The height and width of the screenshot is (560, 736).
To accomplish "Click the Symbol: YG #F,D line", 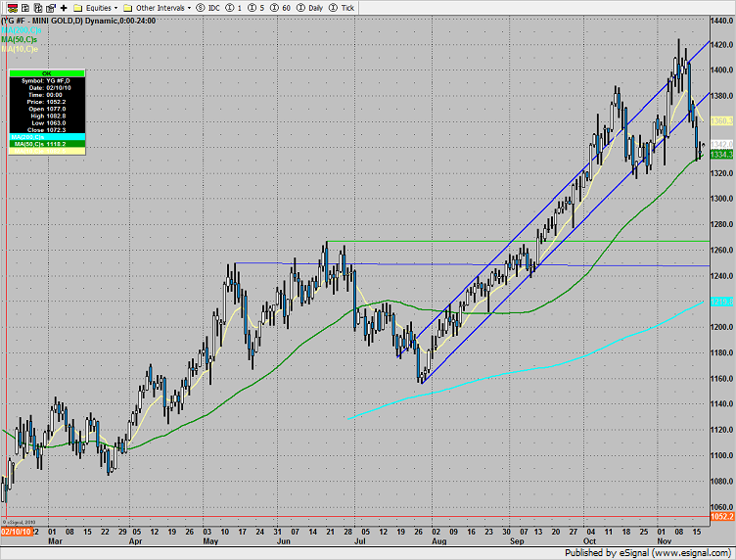I will click(x=47, y=80).
